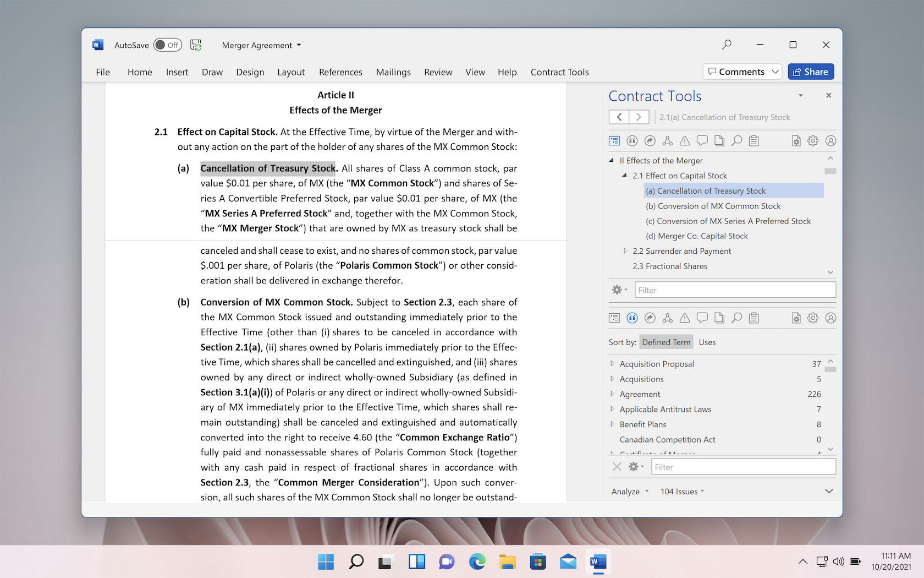Open defined terms (quotes) icon in upper toolbar
The image size is (924, 578).
coord(632,141)
